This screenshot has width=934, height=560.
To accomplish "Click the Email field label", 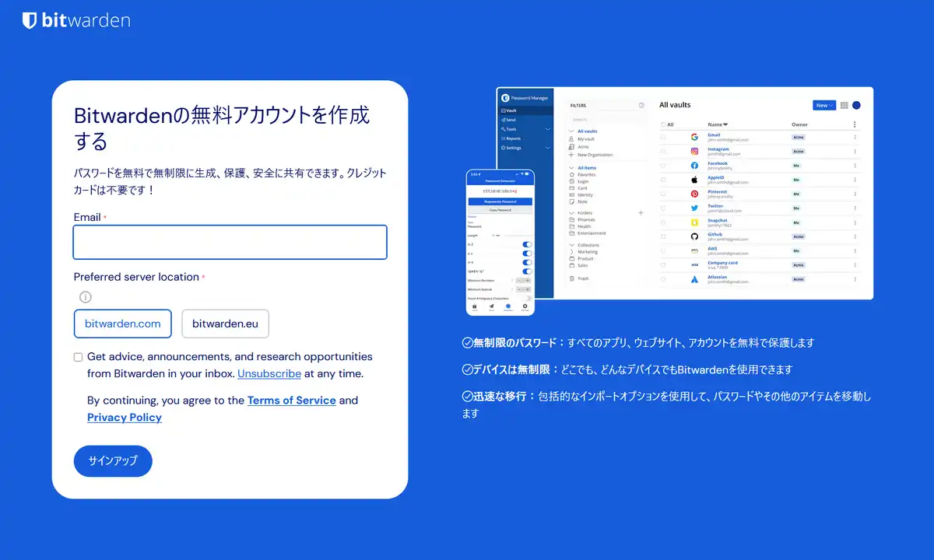I will tap(87, 217).
